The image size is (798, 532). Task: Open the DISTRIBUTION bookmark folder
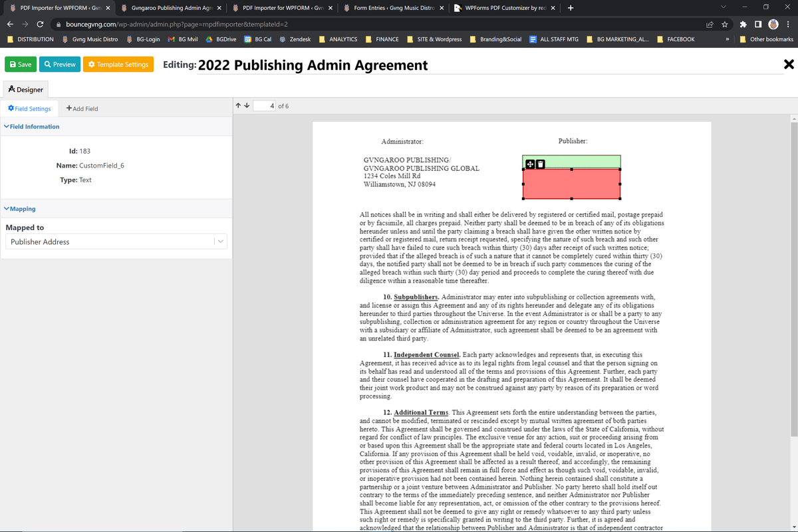pos(31,39)
